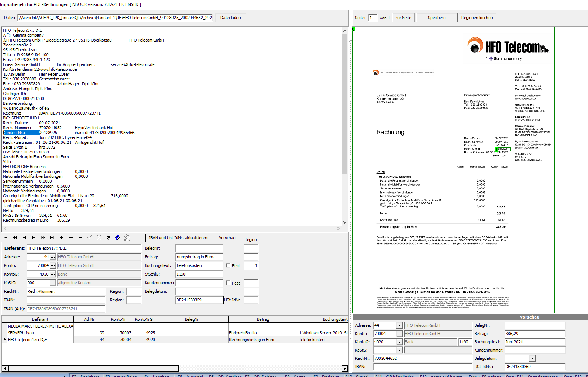Click the StSchlG field containing 1190
Image resolution: width=588 pixels, height=377 pixels.
[199, 274]
